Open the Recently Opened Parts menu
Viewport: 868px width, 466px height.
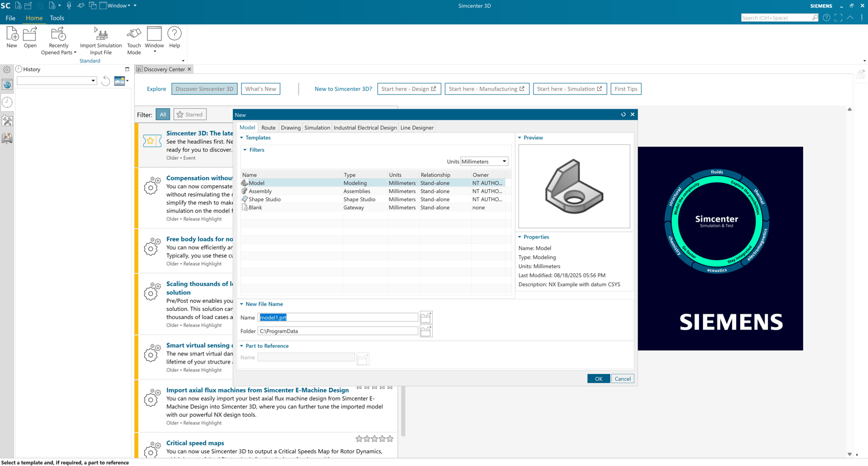coord(58,41)
